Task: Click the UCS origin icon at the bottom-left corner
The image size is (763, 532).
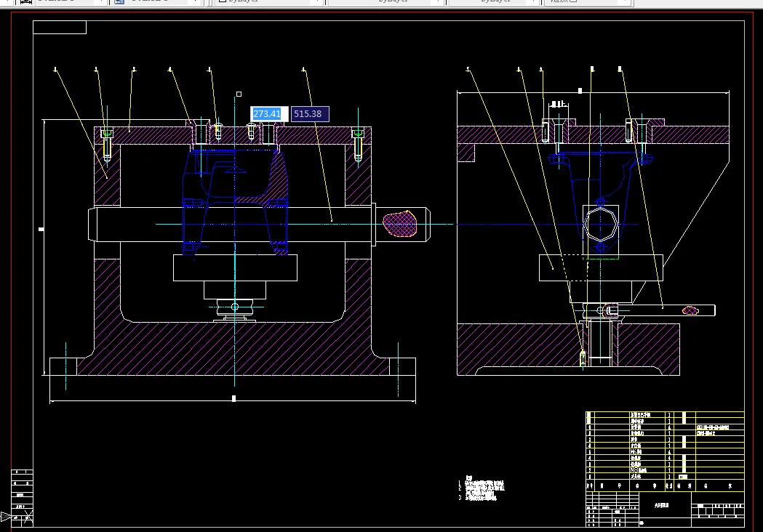Action: 17,517
